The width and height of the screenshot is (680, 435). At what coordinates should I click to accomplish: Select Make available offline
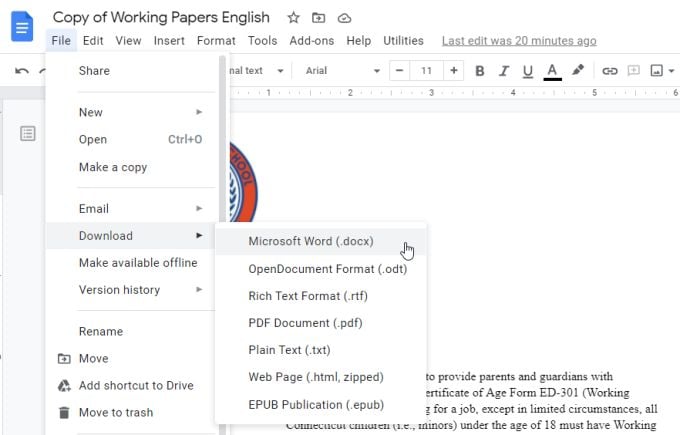tap(132, 262)
